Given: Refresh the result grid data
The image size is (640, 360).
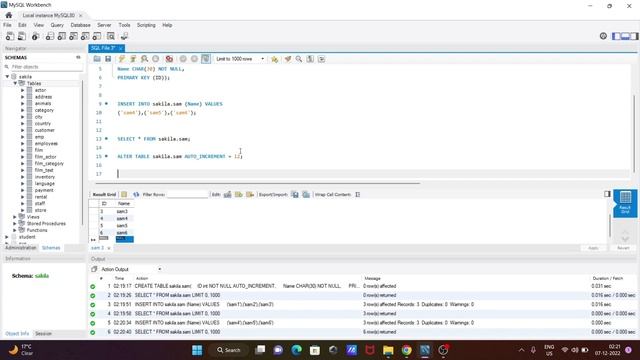Looking at the screenshot, I should (x=136, y=194).
